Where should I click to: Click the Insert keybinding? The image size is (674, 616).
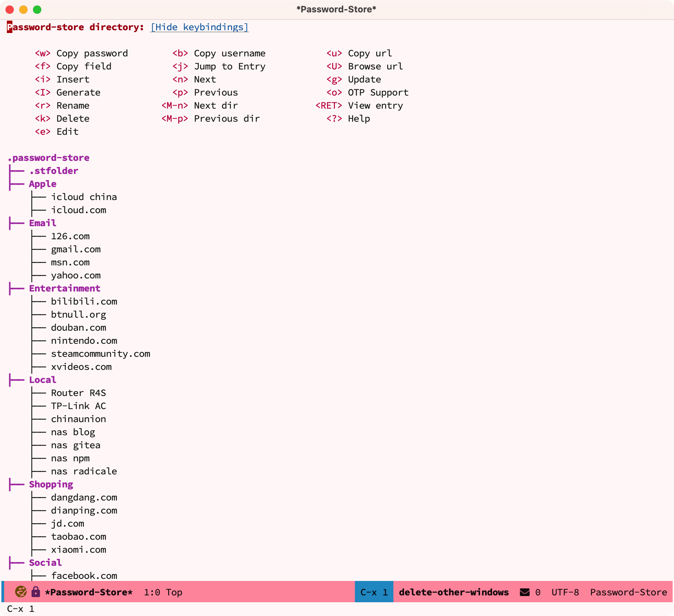[x=62, y=79]
